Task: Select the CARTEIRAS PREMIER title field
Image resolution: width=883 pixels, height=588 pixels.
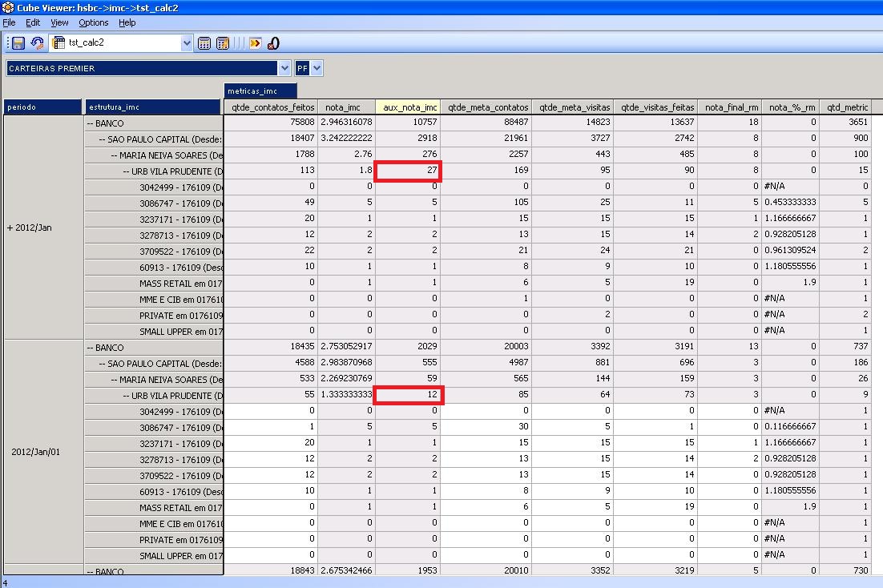Action: click(142, 68)
